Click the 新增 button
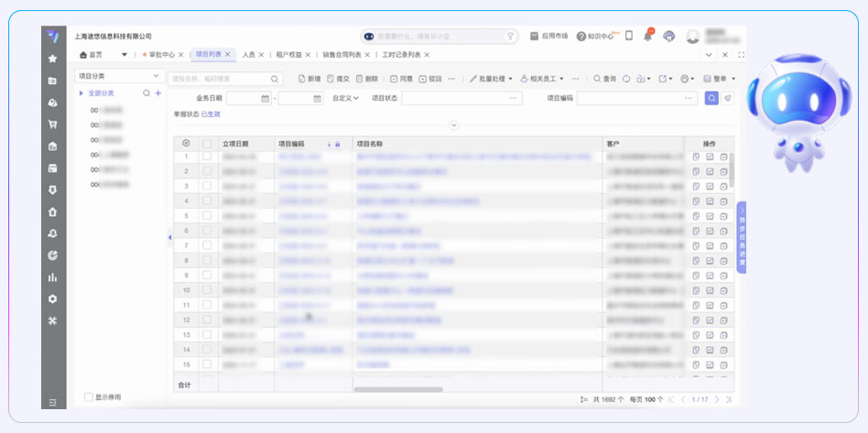Screen dimensions: 868x433 click(309, 79)
